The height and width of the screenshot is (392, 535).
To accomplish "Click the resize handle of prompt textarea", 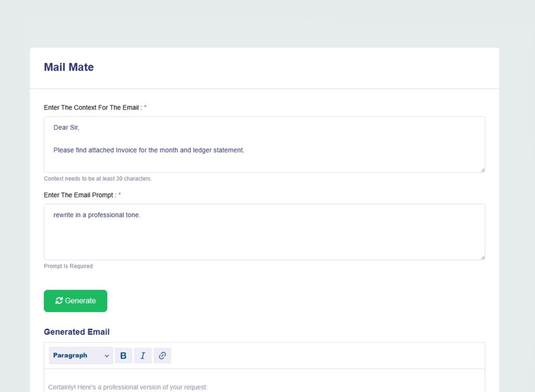I will coord(482,257).
